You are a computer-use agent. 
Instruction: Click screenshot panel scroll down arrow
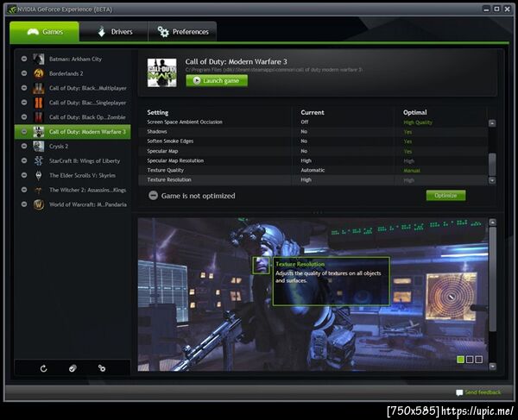(x=493, y=367)
